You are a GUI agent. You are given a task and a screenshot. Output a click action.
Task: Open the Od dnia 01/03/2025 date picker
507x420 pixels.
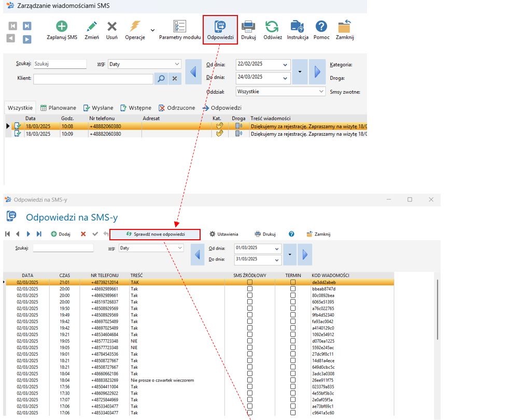276,249
